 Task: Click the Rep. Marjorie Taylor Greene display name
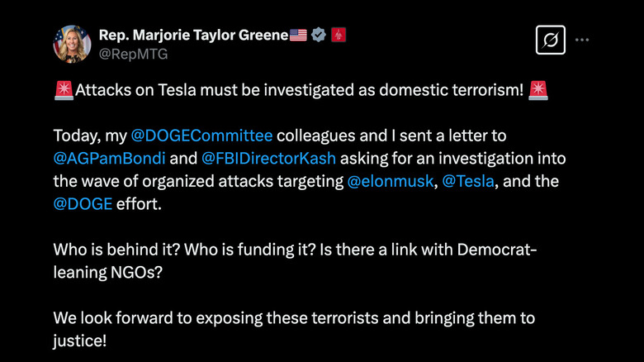pyautogui.click(x=192, y=35)
